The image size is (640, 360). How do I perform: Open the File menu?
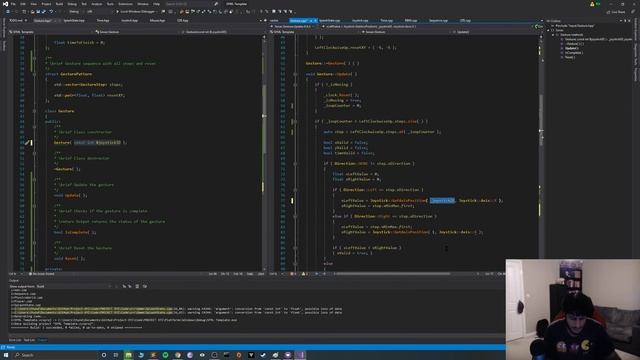13,4
